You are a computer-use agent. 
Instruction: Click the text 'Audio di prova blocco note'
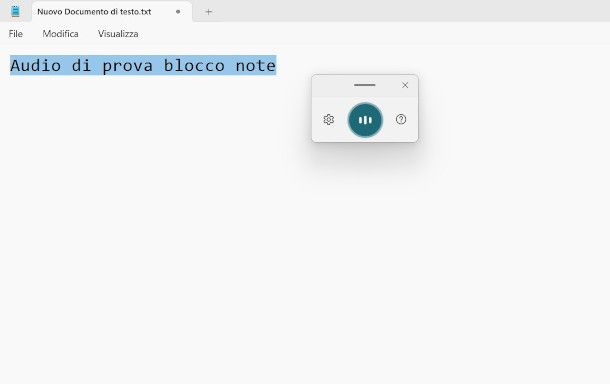click(143, 65)
